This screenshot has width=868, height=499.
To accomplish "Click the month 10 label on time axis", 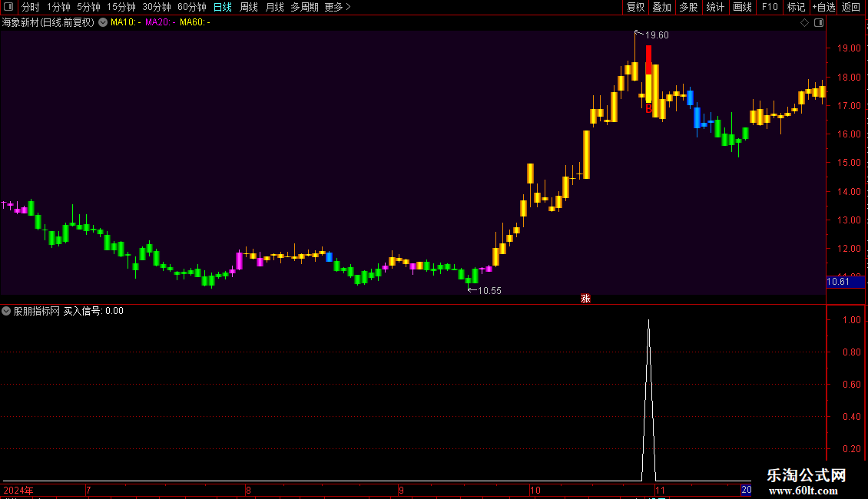I will point(535,490).
